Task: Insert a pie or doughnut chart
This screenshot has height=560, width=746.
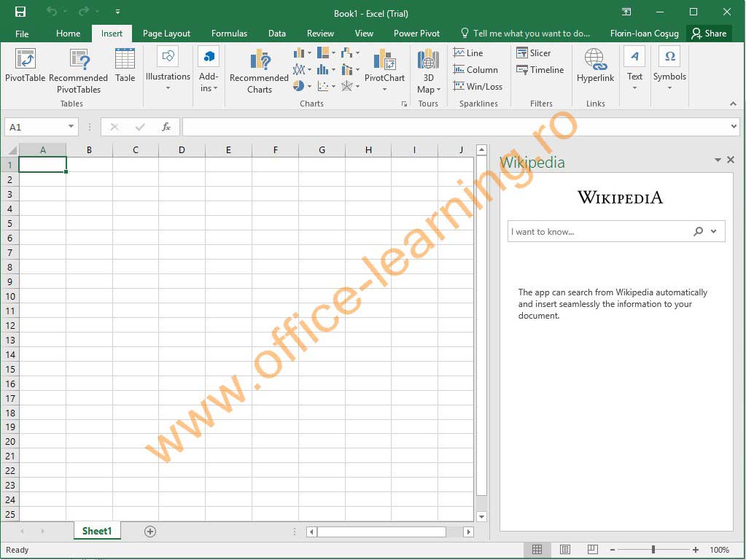Action: (302, 86)
